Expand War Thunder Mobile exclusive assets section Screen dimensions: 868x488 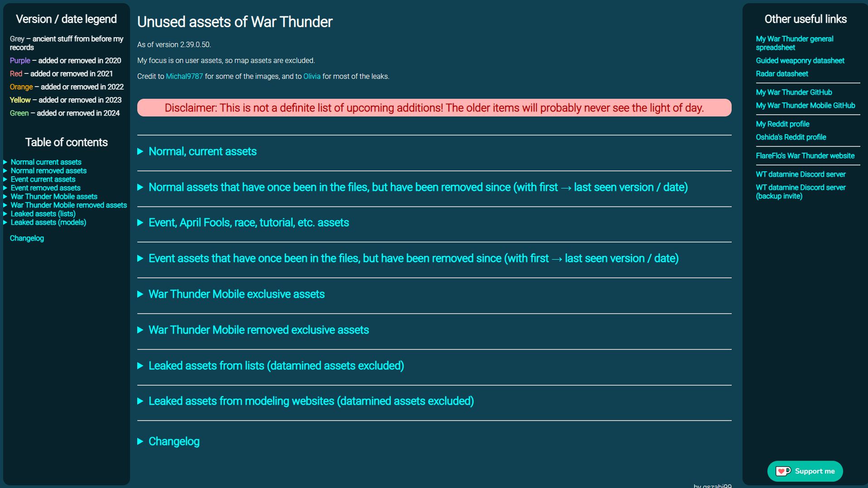tap(236, 294)
